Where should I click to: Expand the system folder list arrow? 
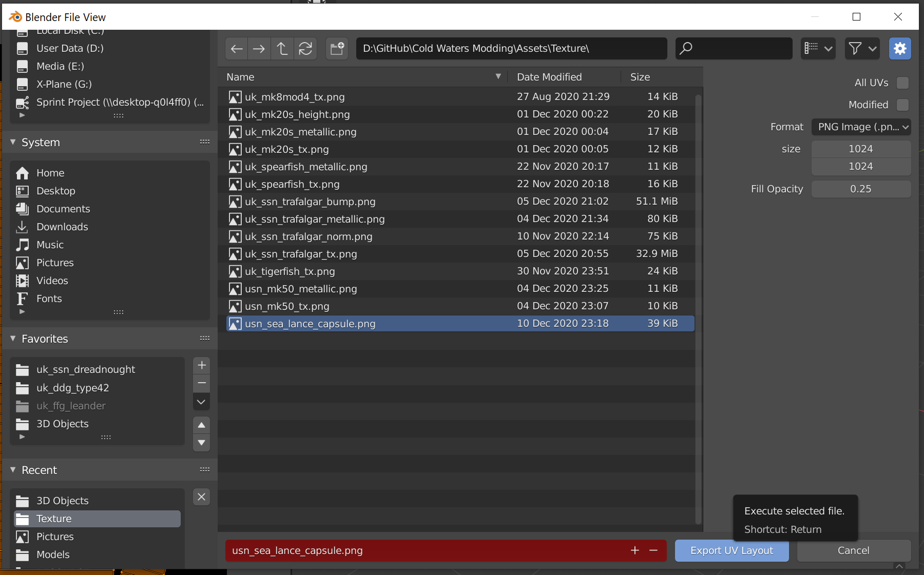point(22,312)
